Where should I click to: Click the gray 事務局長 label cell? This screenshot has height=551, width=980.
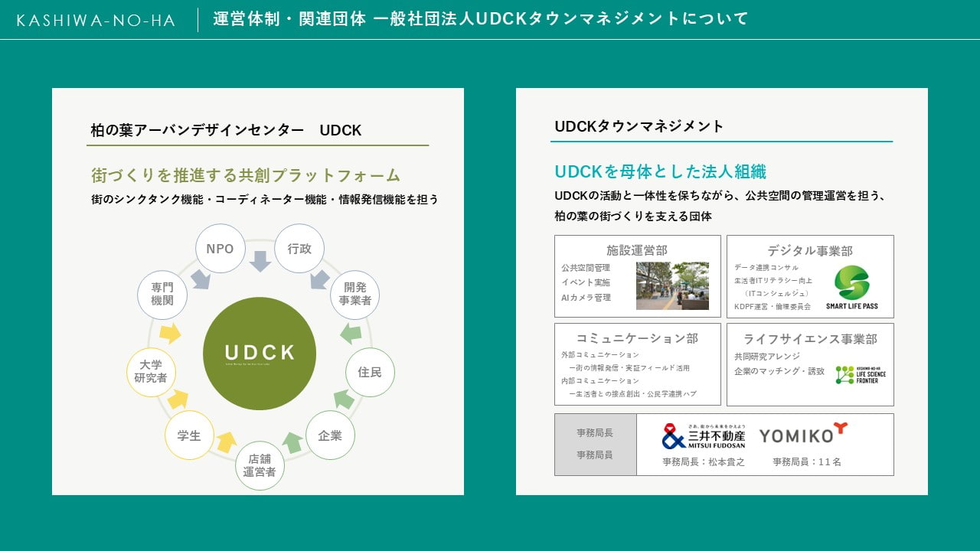tap(595, 433)
